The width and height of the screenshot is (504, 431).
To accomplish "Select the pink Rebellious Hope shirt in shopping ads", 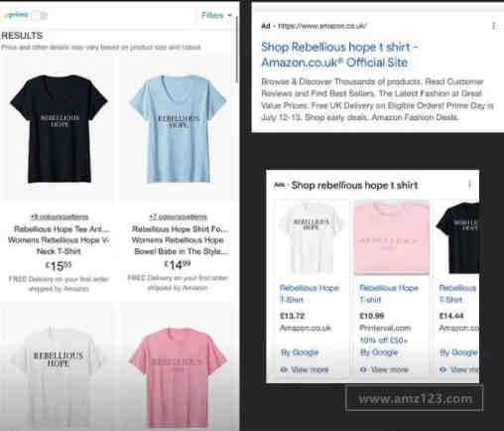I will tap(392, 238).
